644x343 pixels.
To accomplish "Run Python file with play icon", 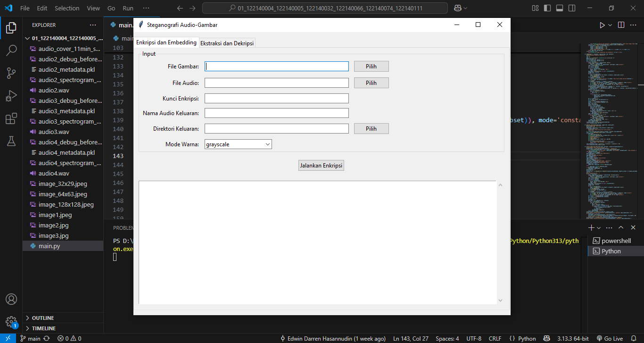I will 602,25.
